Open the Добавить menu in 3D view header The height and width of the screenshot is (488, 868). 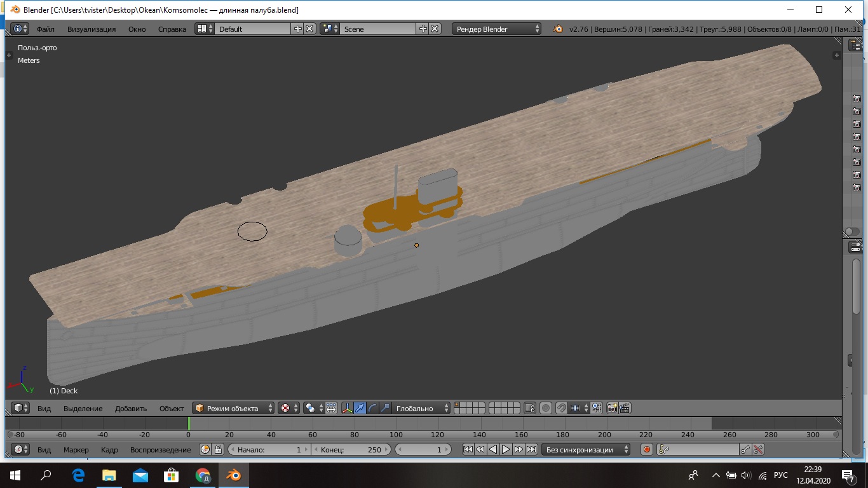tap(130, 408)
